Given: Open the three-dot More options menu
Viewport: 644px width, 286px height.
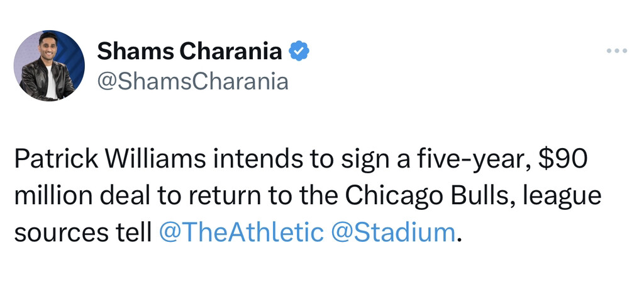Looking at the screenshot, I should coord(617,51).
